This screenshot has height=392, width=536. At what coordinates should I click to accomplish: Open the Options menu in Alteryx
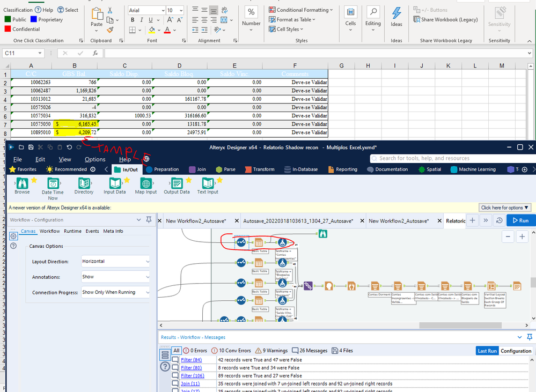click(x=95, y=159)
